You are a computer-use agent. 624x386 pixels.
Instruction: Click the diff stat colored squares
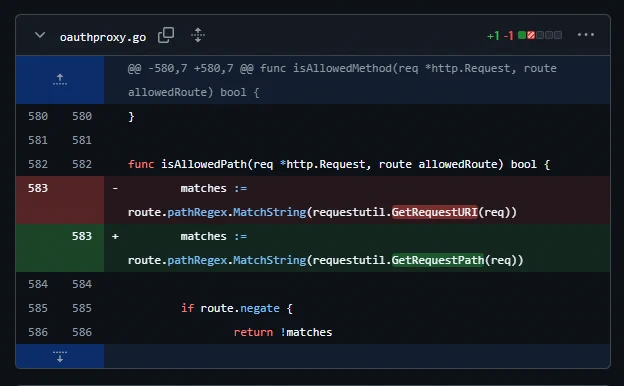click(x=540, y=35)
